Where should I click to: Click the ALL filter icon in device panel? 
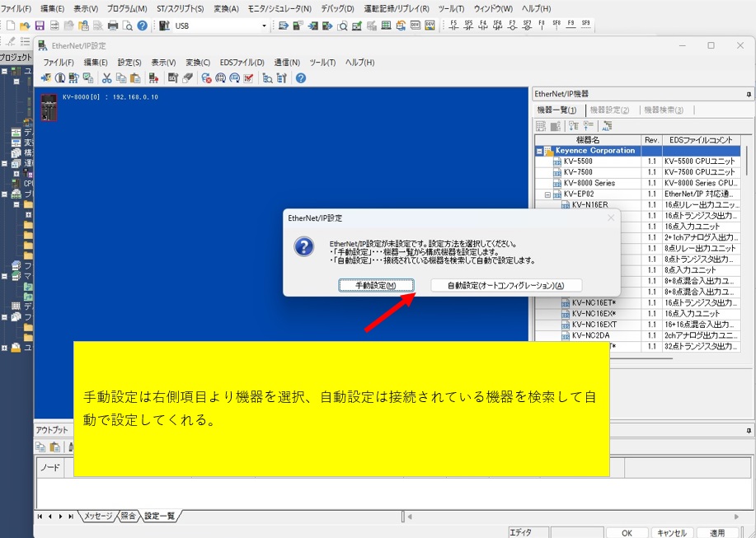click(607, 126)
